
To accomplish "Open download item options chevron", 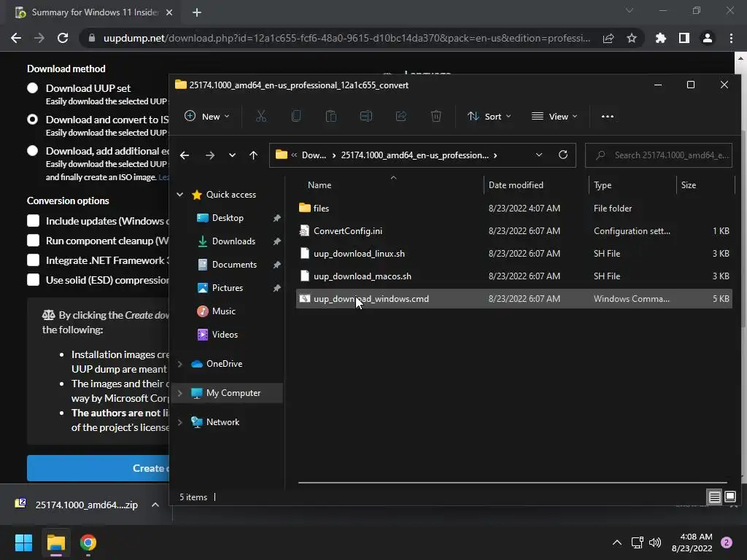I will (155, 505).
